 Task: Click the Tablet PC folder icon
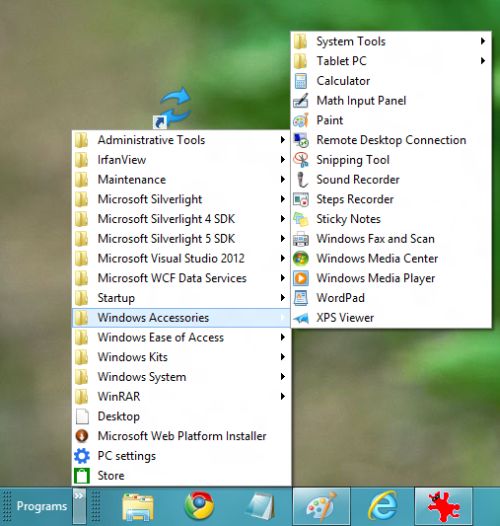point(301,61)
